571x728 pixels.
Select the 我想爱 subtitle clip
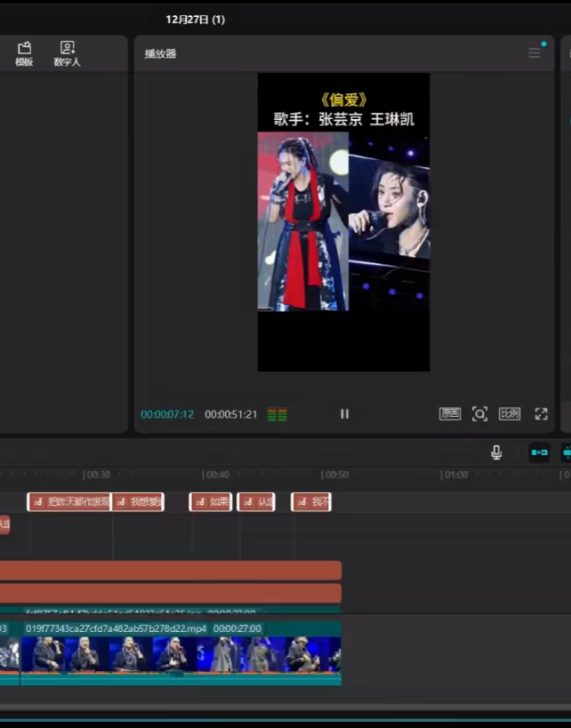click(139, 502)
